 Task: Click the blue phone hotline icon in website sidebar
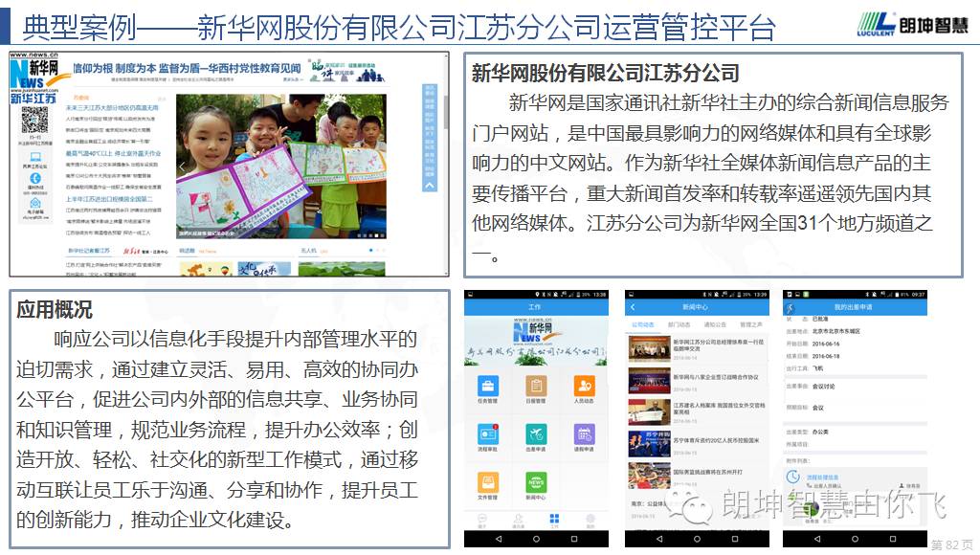tap(35, 178)
